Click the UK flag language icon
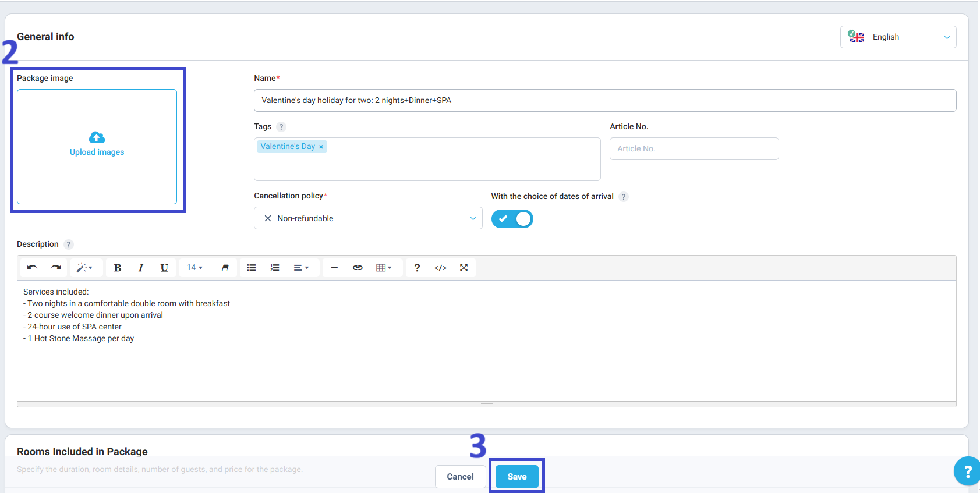 point(857,37)
